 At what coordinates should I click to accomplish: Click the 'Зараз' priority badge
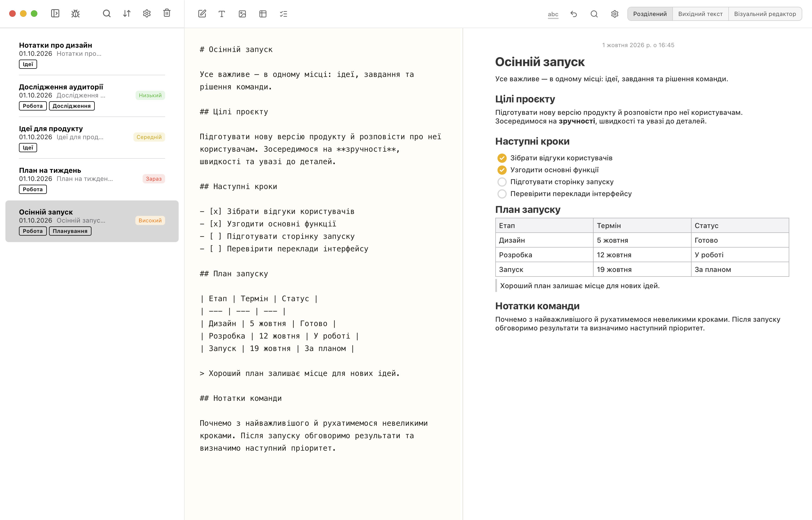[x=153, y=179]
